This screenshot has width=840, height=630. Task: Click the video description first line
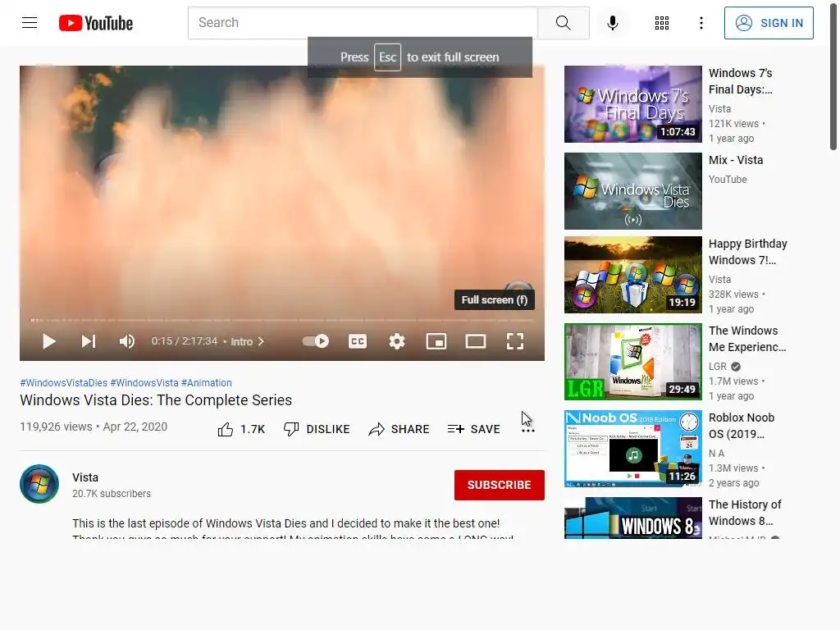286,523
